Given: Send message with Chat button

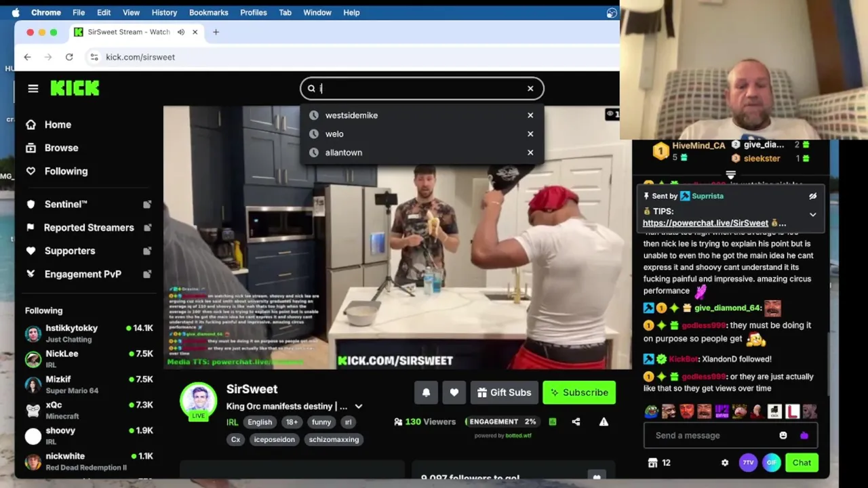Looking at the screenshot, I should click(x=802, y=463).
